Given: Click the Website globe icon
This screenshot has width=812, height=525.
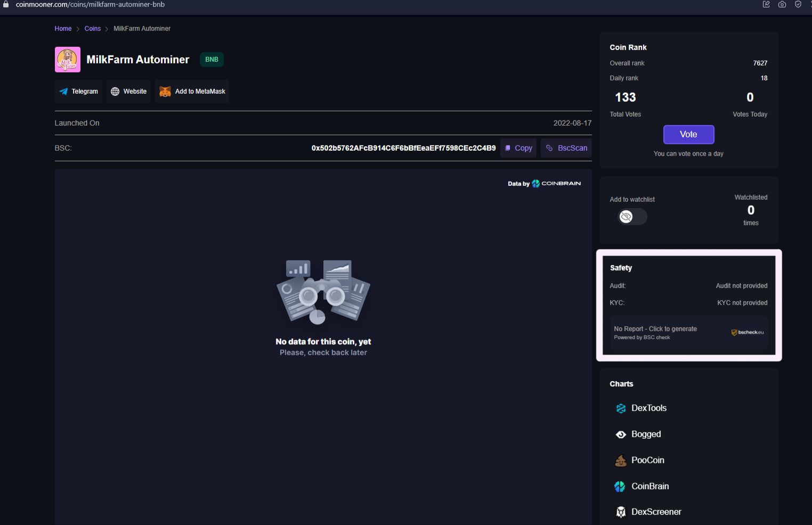Looking at the screenshot, I should tap(115, 92).
